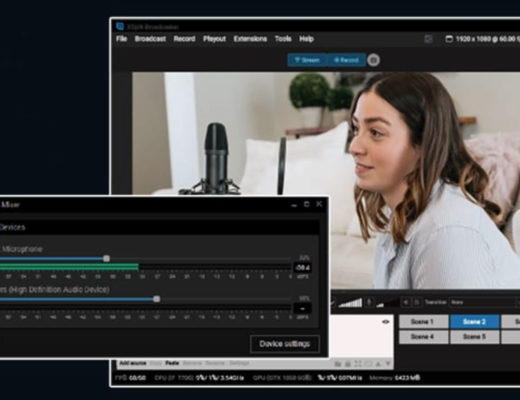Open the Extensions menu
This screenshot has height=400, width=520.
250,39
